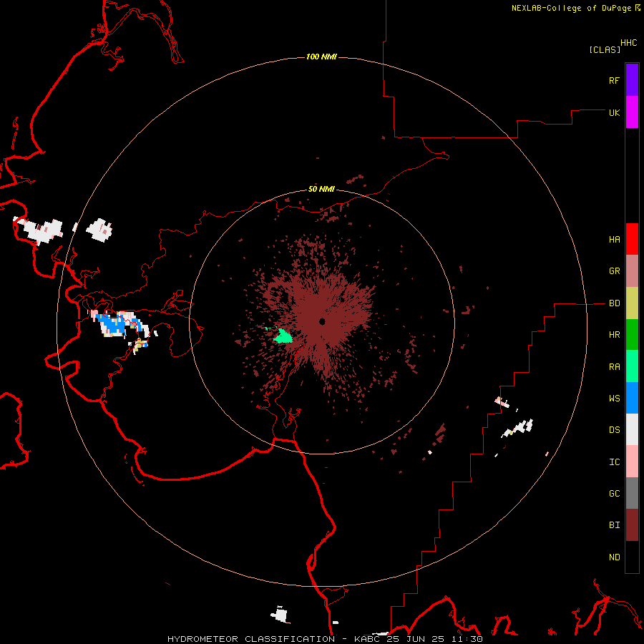Click the DS white legend swatch
Screen dimensions: 644x644
click(632, 429)
